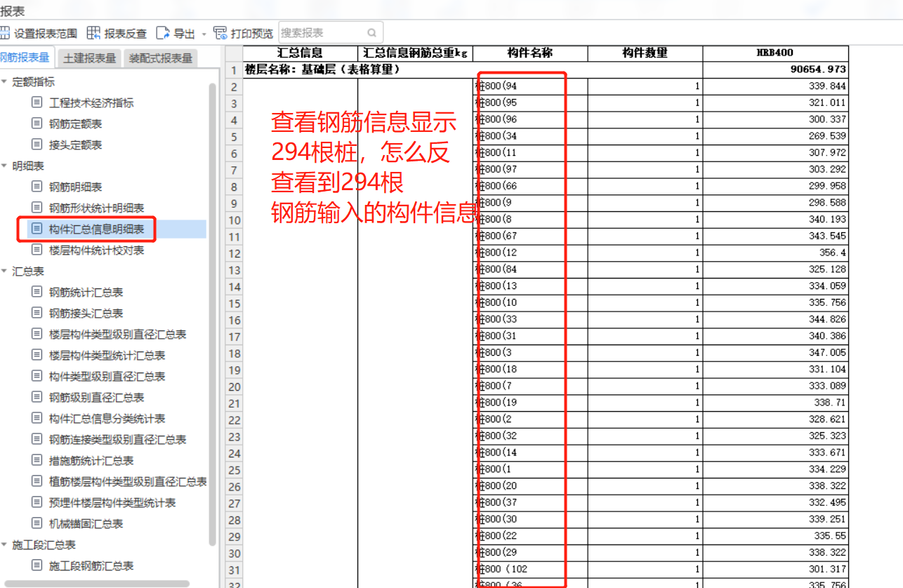
Task: Click the cell with value 347.005
Action: 776,352
